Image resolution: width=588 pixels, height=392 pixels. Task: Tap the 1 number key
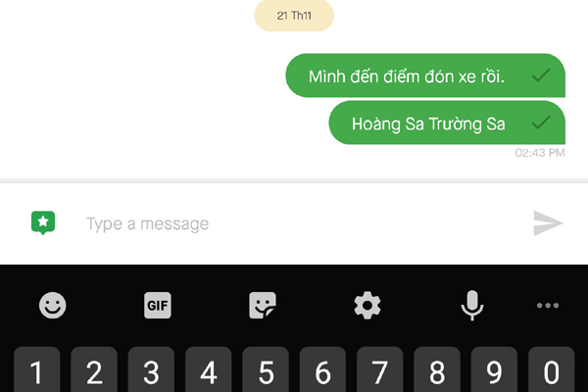click(37, 369)
